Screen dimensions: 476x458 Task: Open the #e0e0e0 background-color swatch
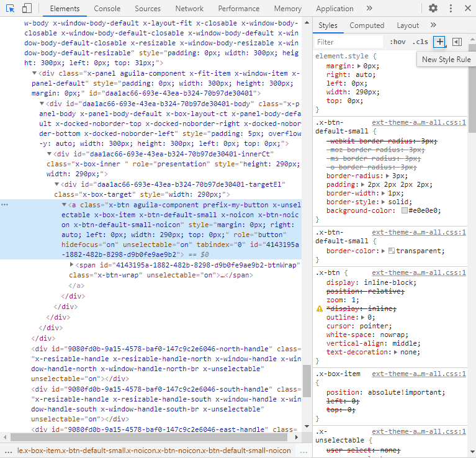pyautogui.click(x=405, y=210)
